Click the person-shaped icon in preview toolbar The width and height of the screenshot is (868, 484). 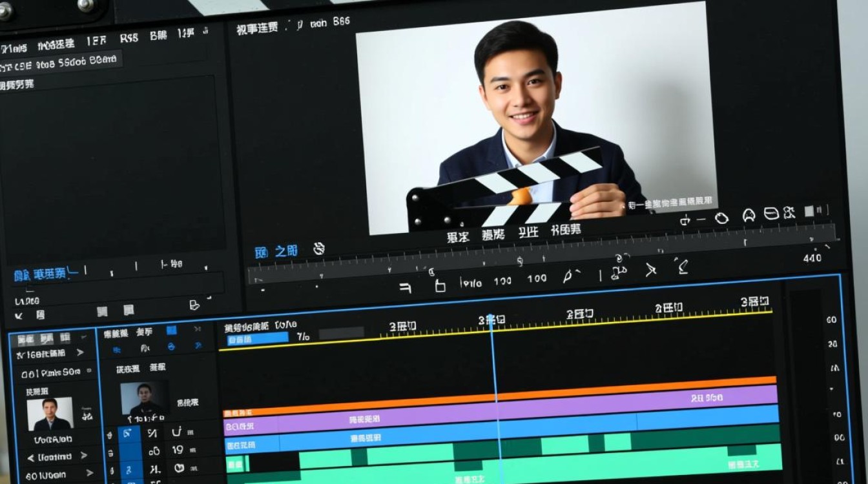click(749, 216)
